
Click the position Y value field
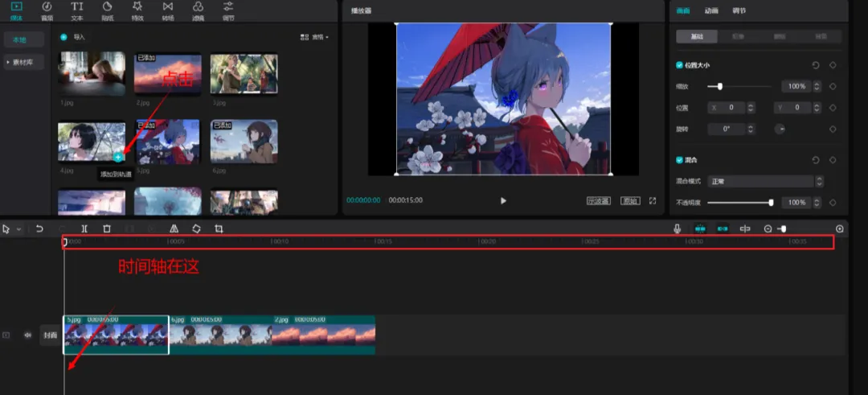[792, 108]
